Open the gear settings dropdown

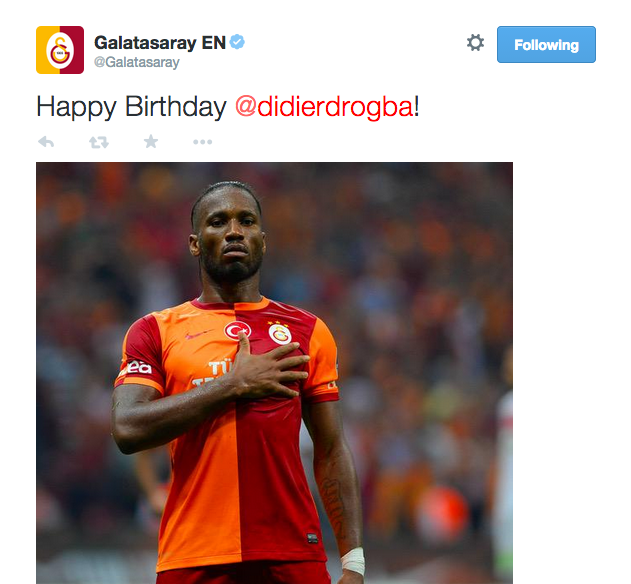click(x=475, y=43)
